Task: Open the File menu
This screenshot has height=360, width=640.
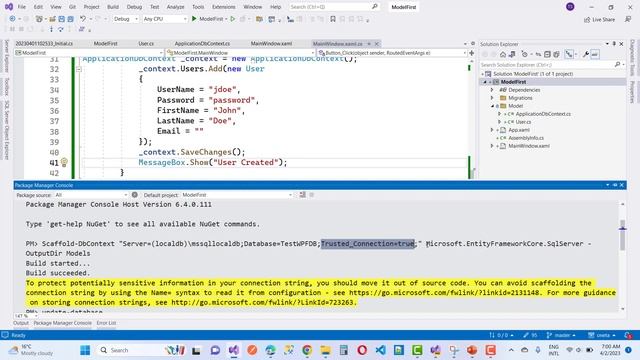Action: tap(22, 7)
